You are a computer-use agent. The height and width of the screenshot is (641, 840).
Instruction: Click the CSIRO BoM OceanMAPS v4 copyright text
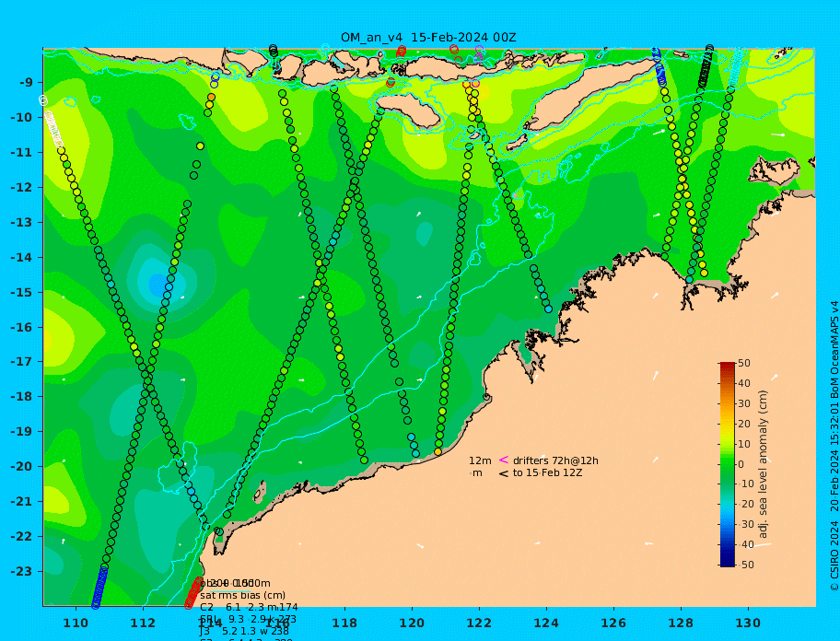[x=834, y=446]
